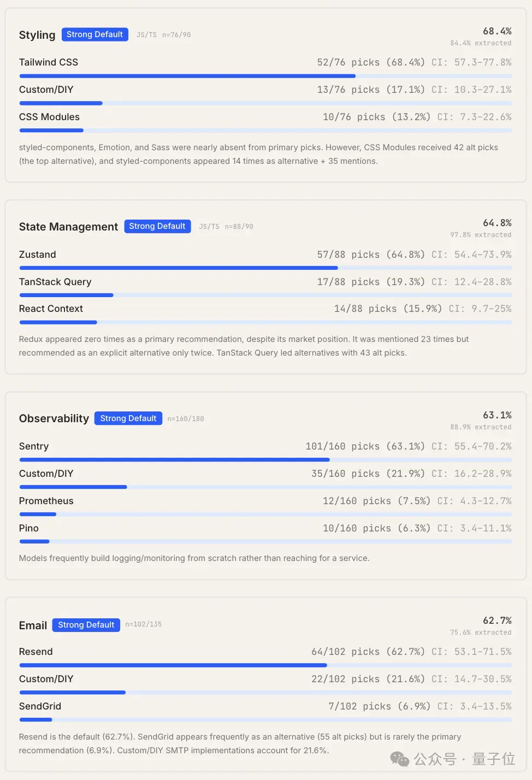Screen dimensions: 532x780
Task: Click the Tailwind CSS progress bar
Action: tap(265, 76)
